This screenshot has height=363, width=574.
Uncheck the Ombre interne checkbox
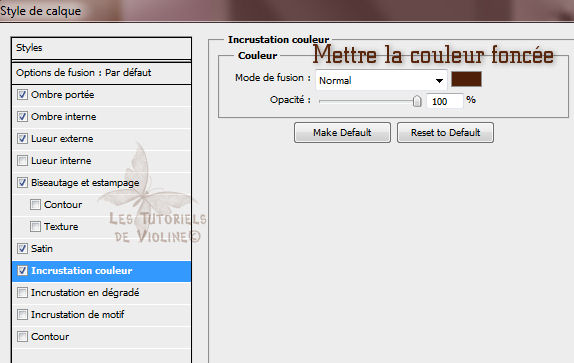(x=22, y=117)
